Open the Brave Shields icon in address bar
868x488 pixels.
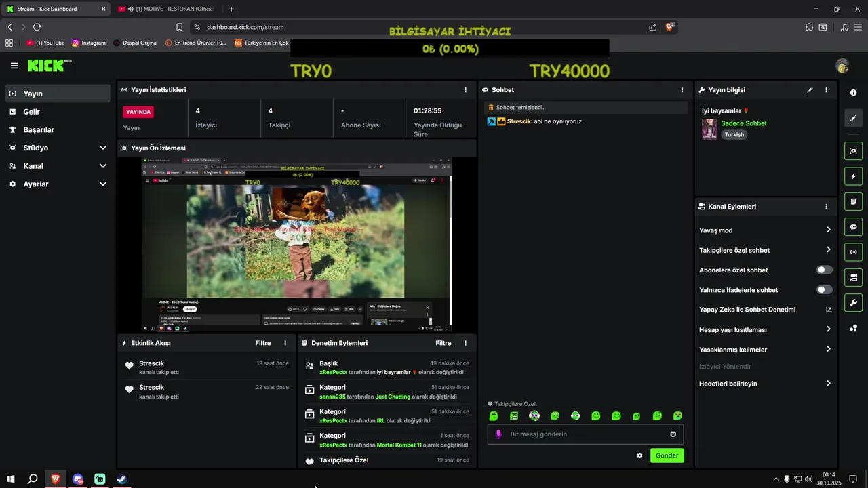click(x=669, y=27)
